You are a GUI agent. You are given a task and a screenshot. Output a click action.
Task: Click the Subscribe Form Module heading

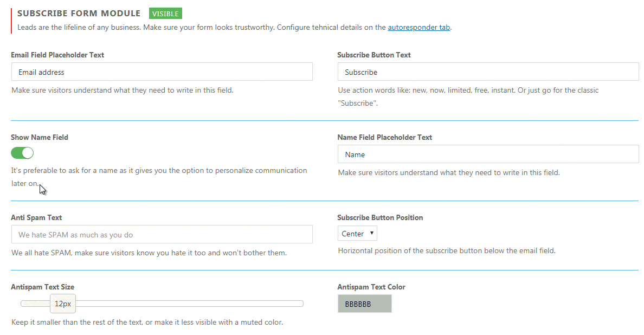[x=79, y=13]
